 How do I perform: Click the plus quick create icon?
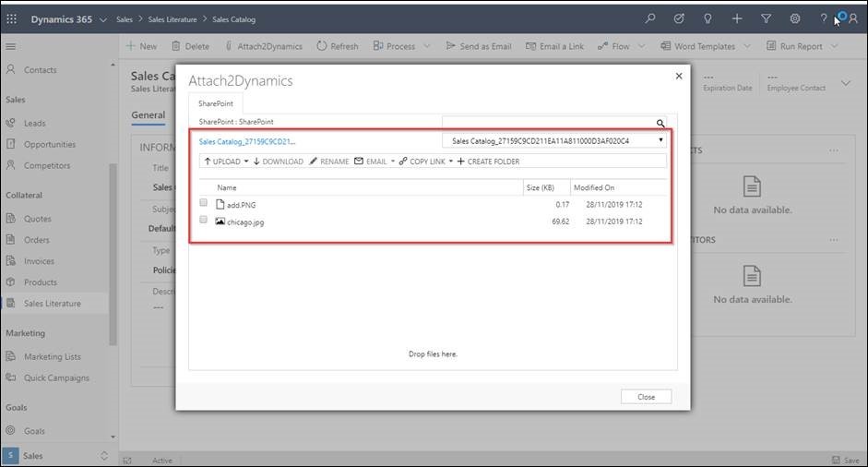737,18
